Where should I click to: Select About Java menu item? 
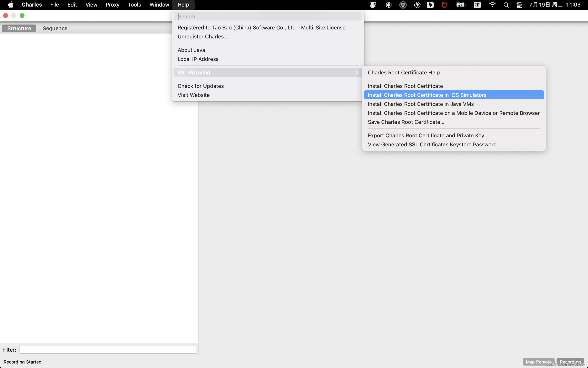268,50
